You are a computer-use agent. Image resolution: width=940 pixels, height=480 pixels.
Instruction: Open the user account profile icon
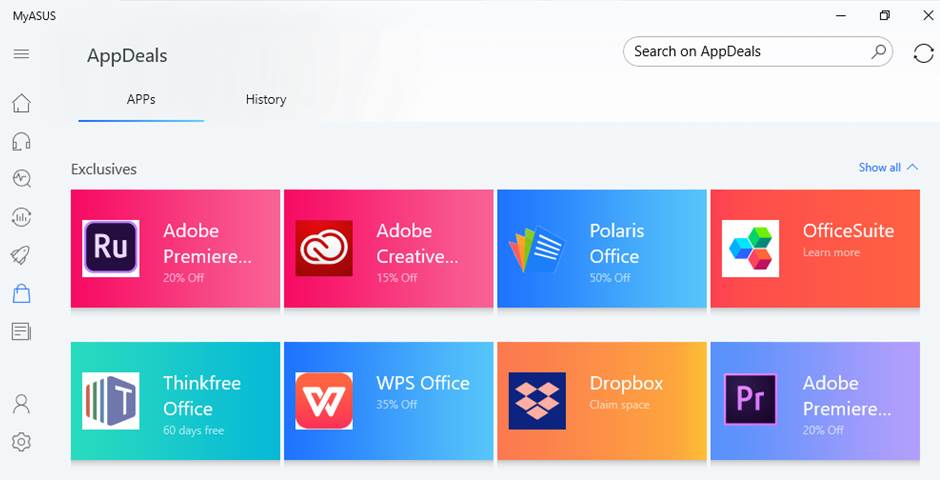(21, 404)
